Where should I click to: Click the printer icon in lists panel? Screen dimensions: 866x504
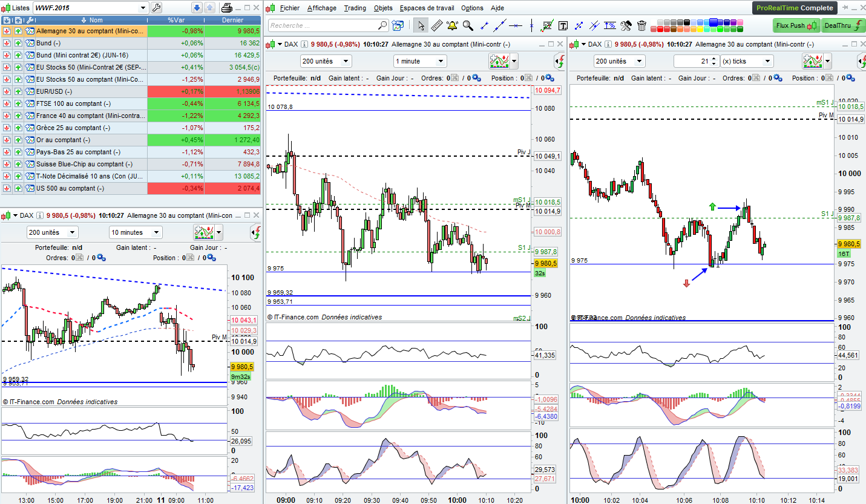click(x=226, y=8)
